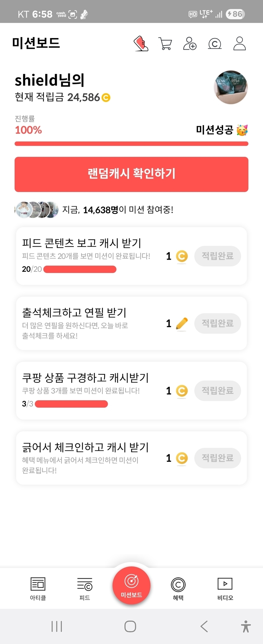Screen dimensions: 263x644
Task: Tap 적립완료 on the 긁어서 체크인 mission
Action: 217,458
